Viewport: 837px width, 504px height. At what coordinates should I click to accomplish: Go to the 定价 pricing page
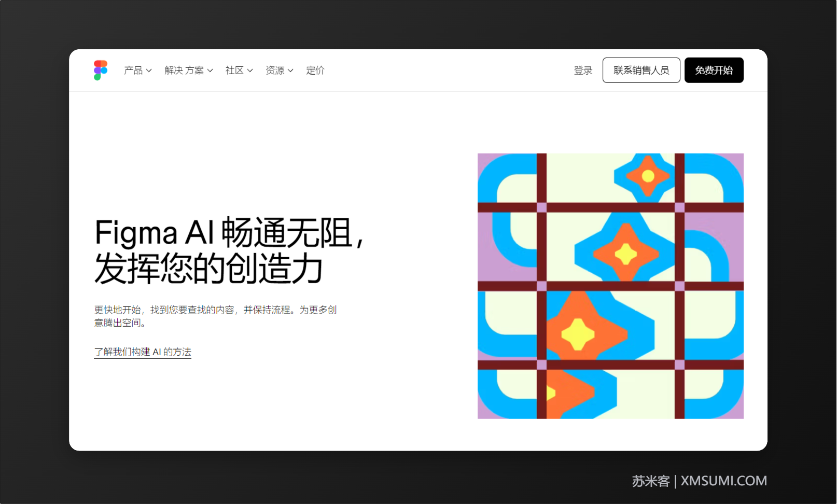click(315, 70)
